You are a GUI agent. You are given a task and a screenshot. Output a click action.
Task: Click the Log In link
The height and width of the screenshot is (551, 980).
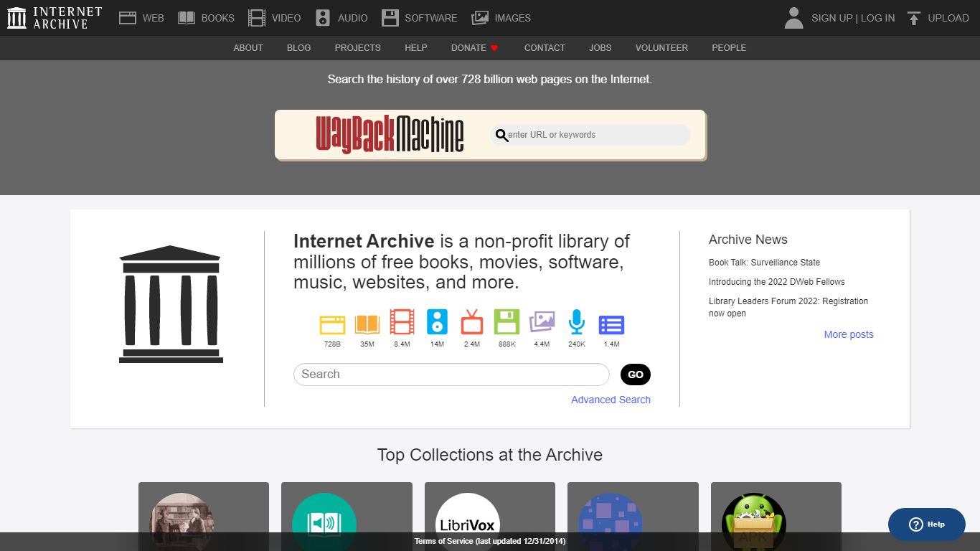[877, 18]
